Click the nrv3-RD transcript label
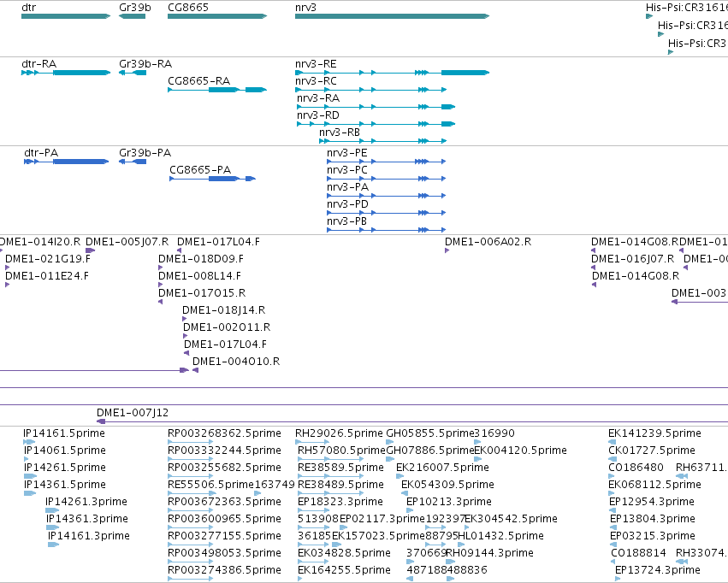The image size is (728, 583). [x=318, y=115]
